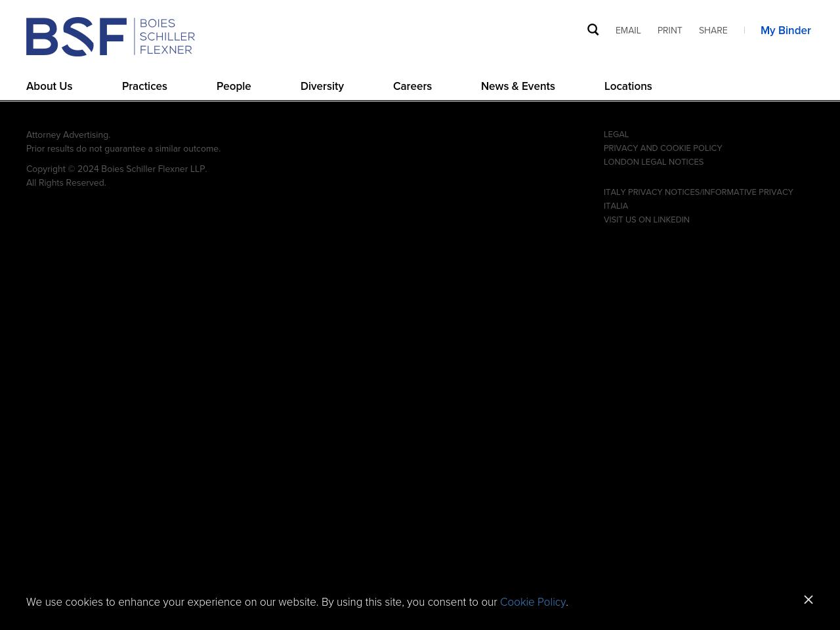The width and height of the screenshot is (840, 630).
Task: Click the PRINT link in header
Action: 669,30
